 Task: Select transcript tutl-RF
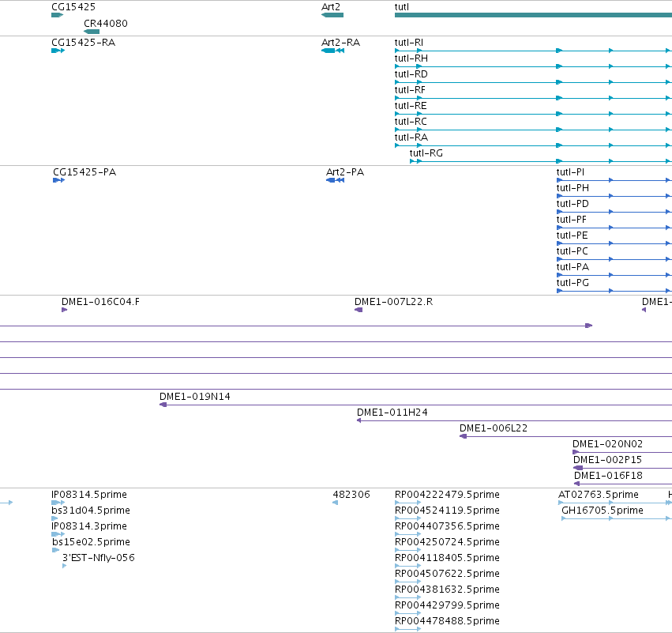point(410,90)
